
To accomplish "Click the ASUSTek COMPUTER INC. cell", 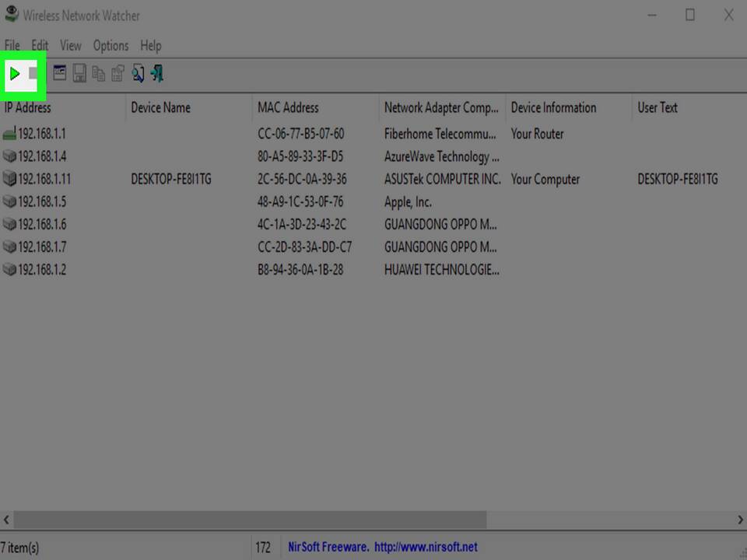I will 443,179.
